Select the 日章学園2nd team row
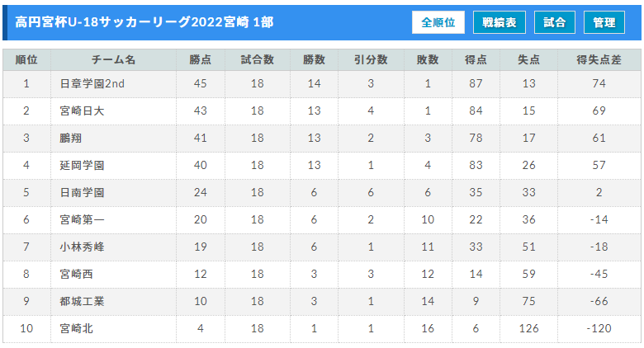 [322, 84]
